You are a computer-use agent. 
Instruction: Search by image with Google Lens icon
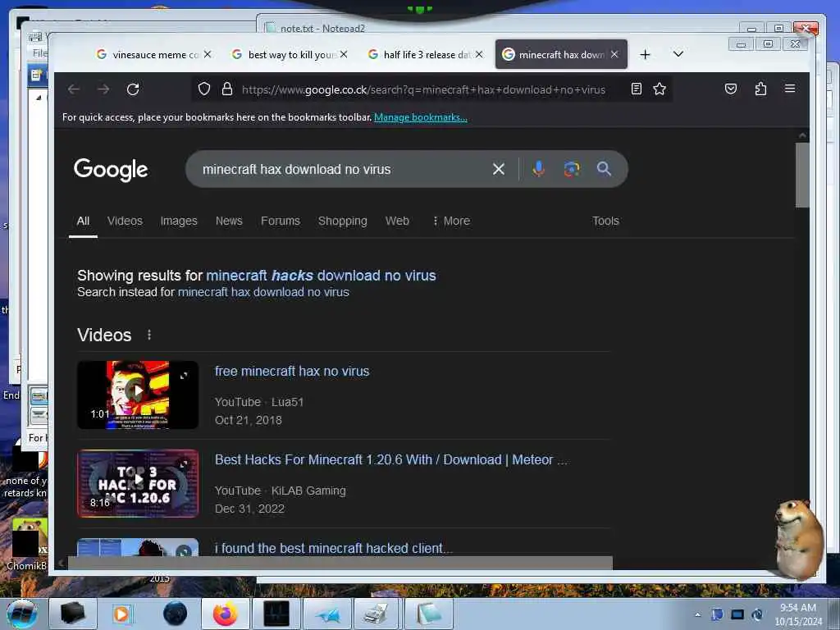[x=571, y=169]
